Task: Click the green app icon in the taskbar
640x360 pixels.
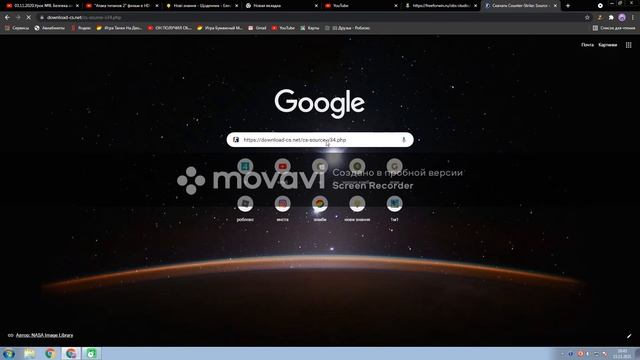Action: click(91, 353)
